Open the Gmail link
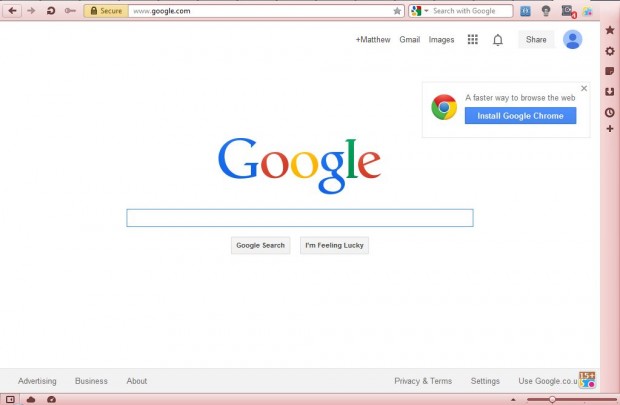Screen dimensions: 620x405 410,40
